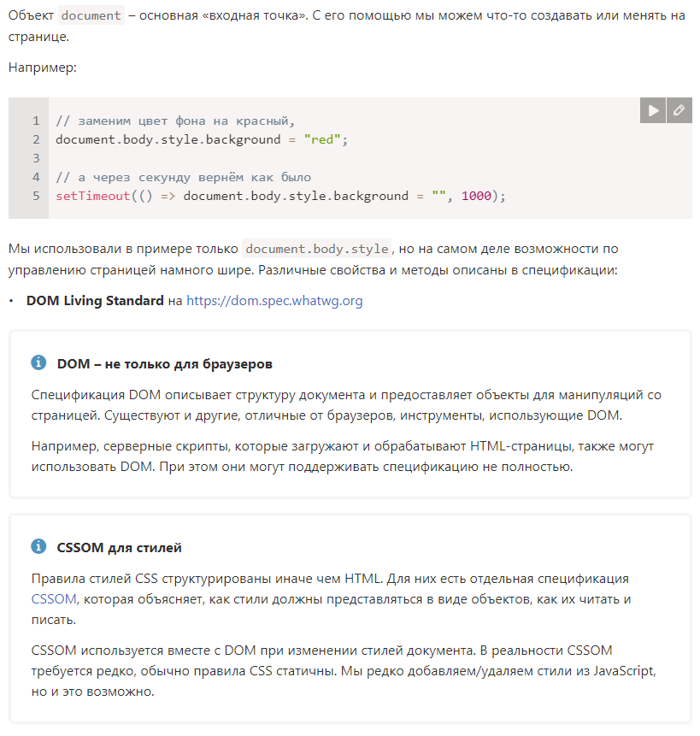700x736 pixels.
Task: Click info icon beside 'DOM – не только для браузеров'
Action: (38, 362)
